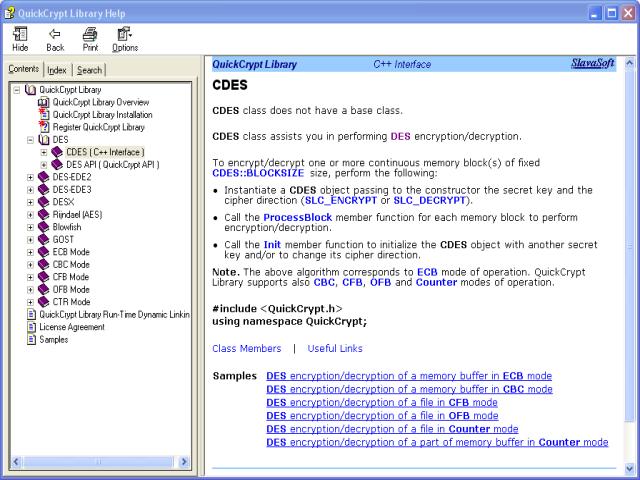Image resolution: width=640 pixels, height=480 pixels.
Task: Open DES memory buffer in CBC mode sample
Action: pos(409,389)
